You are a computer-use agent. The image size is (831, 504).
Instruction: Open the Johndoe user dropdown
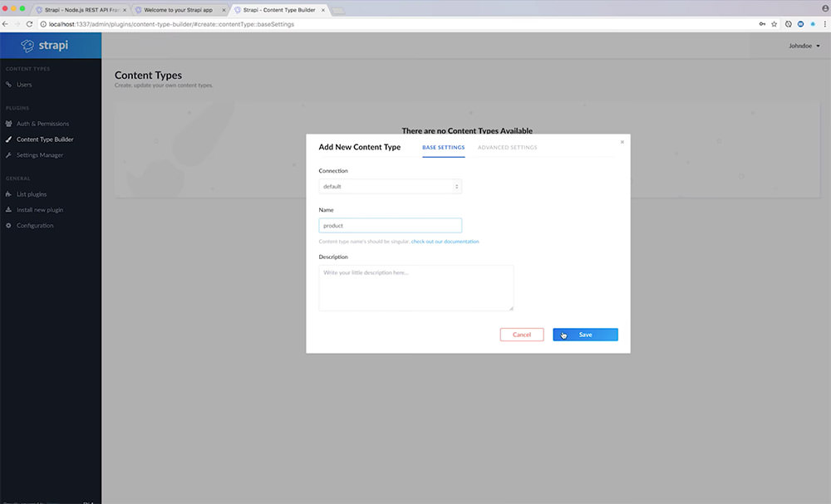pos(804,46)
